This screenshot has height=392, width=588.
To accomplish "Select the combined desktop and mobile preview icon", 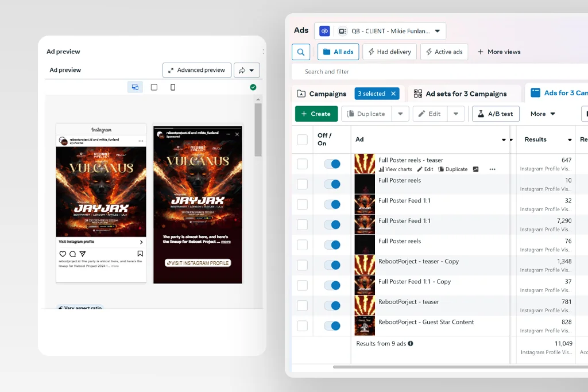I will pyautogui.click(x=135, y=87).
